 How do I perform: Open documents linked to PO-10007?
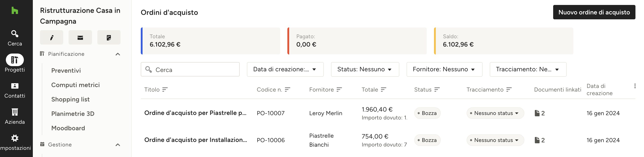[x=539, y=113]
